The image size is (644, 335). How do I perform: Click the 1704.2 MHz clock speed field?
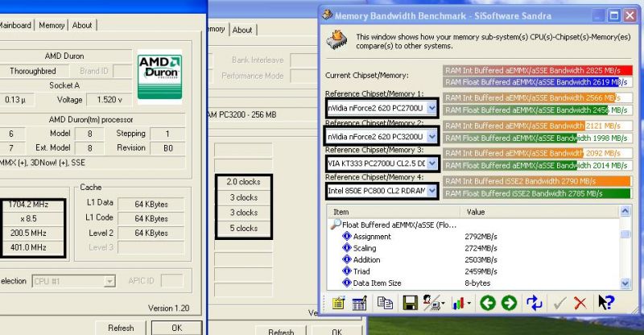pos(32,205)
